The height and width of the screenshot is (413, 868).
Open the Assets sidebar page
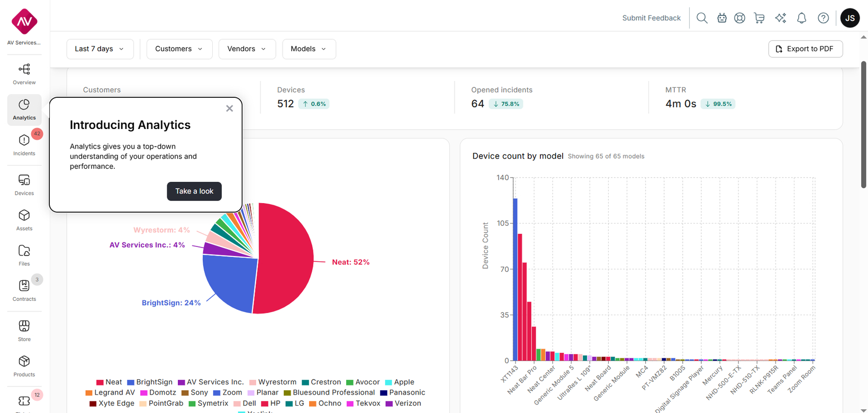coord(24,221)
